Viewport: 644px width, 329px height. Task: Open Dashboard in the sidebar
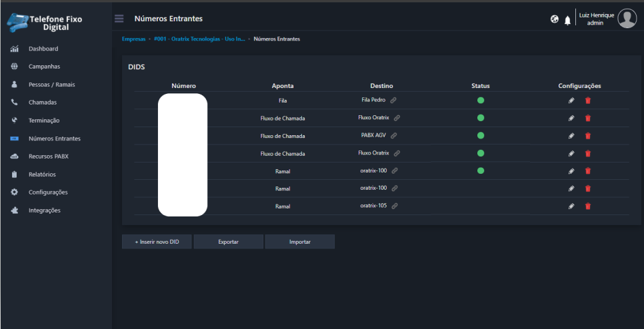[x=43, y=49]
